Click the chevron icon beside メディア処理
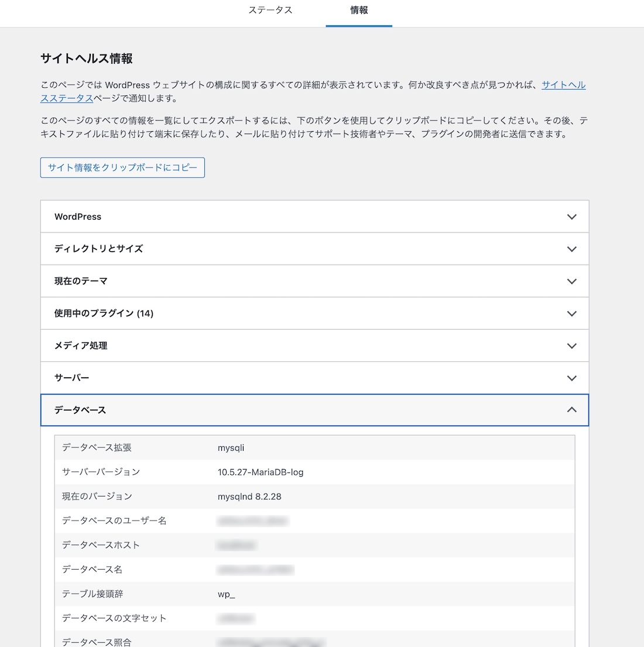The width and height of the screenshot is (644, 647). coord(572,345)
